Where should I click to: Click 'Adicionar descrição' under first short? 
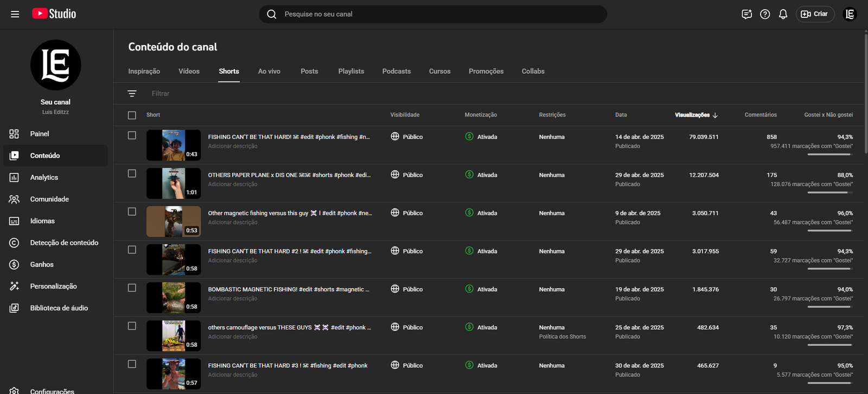tap(233, 146)
